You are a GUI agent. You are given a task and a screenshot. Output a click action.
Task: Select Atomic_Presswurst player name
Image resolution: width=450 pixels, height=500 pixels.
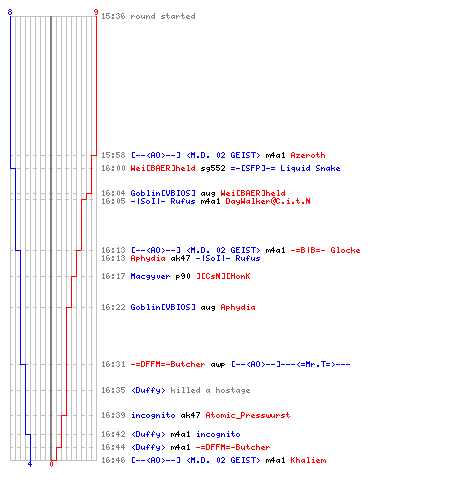(x=248, y=415)
